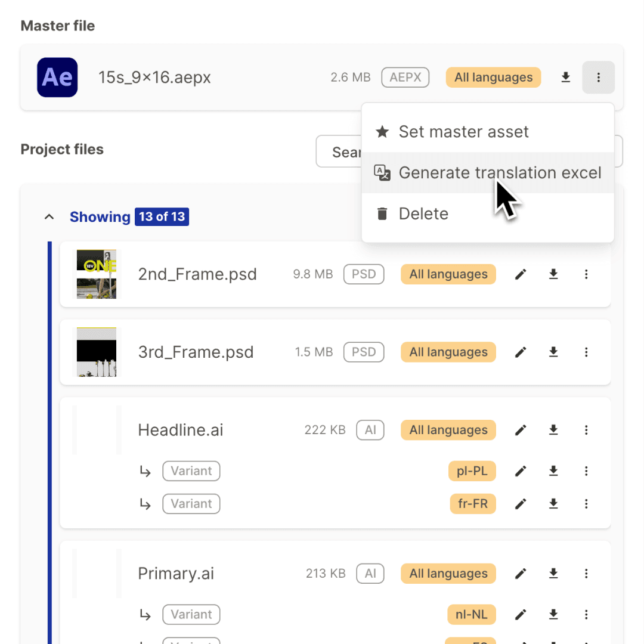The width and height of the screenshot is (644, 644).
Task: Edit the fr-FR variant with the pencil icon
Action: (x=520, y=504)
